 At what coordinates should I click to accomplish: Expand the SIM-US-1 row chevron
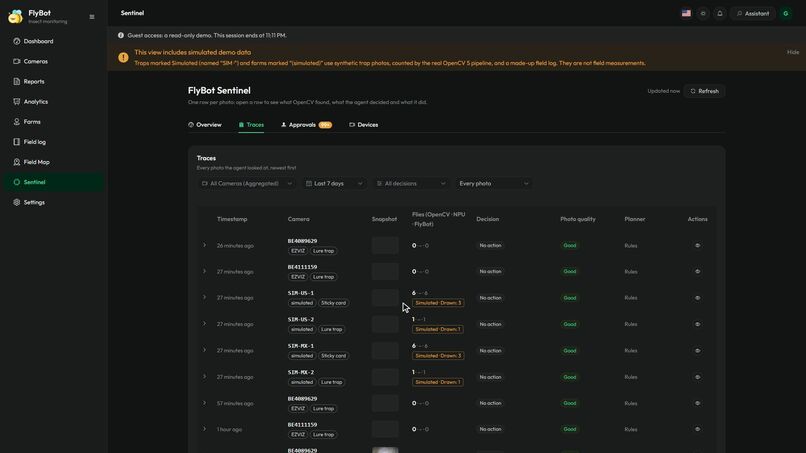[205, 298]
